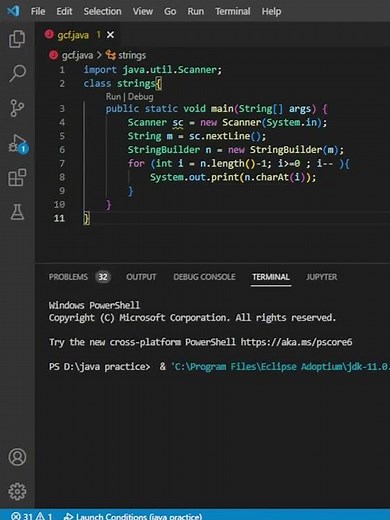The height and width of the screenshot is (520, 390).
Task: Click the StringBuilder type on line 6
Action: pyautogui.click(x=164, y=150)
